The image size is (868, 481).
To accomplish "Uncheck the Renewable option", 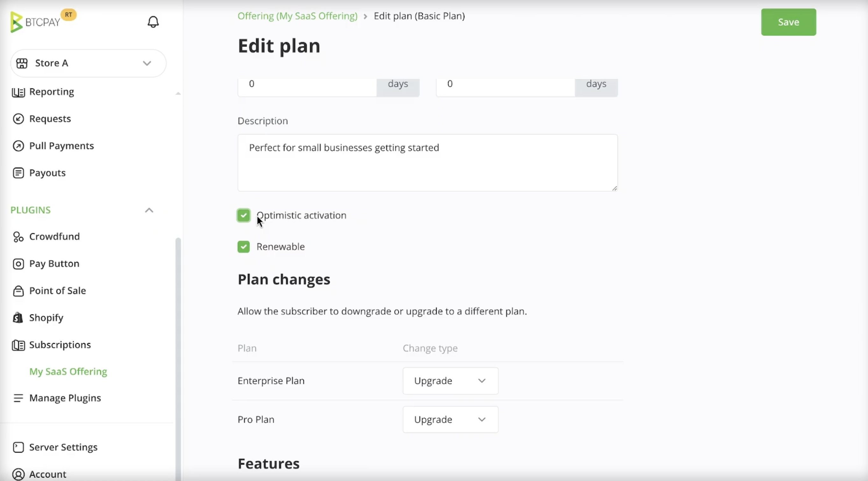I will click(x=243, y=247).
